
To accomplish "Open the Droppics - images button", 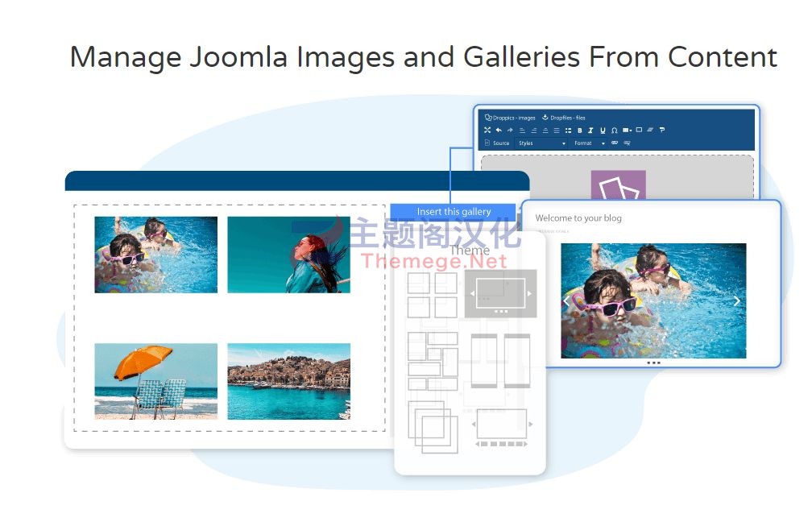I will 510,118.
